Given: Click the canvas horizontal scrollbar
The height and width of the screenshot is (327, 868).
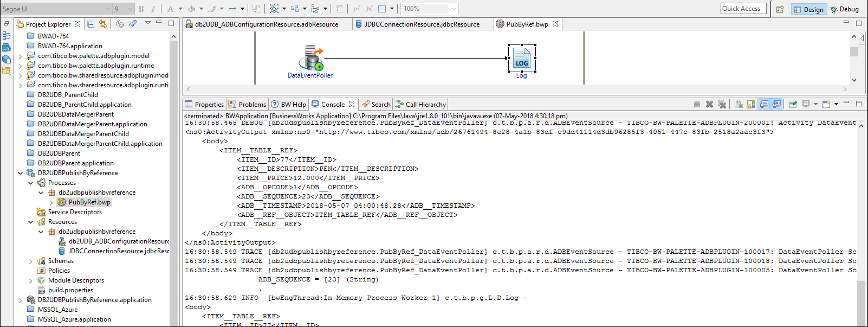Looking at the screenshot, I should tap(517, 89).
